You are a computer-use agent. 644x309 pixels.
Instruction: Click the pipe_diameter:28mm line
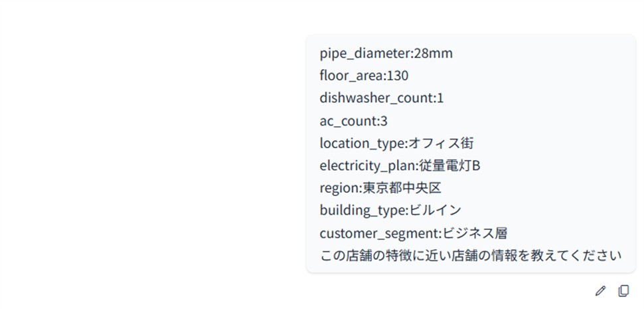click(x=386, y=53)
